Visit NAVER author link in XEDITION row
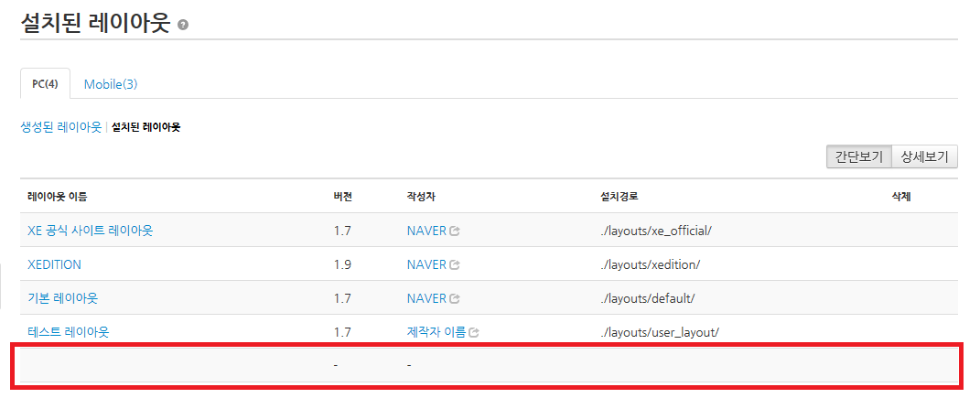This screenshot has height=398, width=980. click(426, 264)
